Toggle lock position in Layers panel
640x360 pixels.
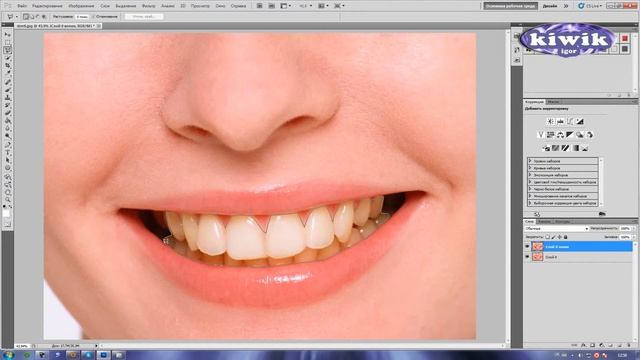tap(560, 237)
